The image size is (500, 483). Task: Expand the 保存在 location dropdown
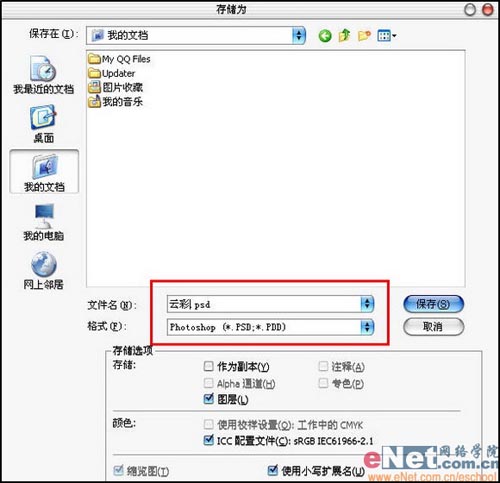[x=298, y=35]
